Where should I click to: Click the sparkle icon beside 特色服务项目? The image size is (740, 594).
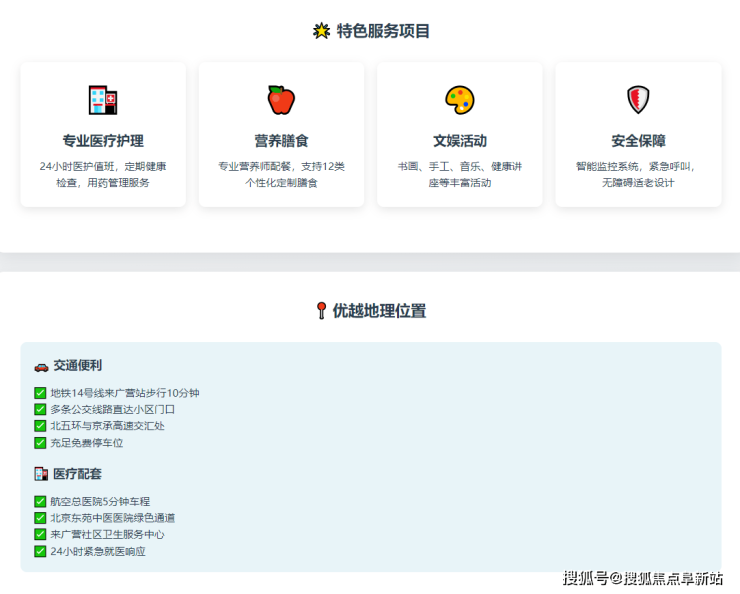point(321,31)
